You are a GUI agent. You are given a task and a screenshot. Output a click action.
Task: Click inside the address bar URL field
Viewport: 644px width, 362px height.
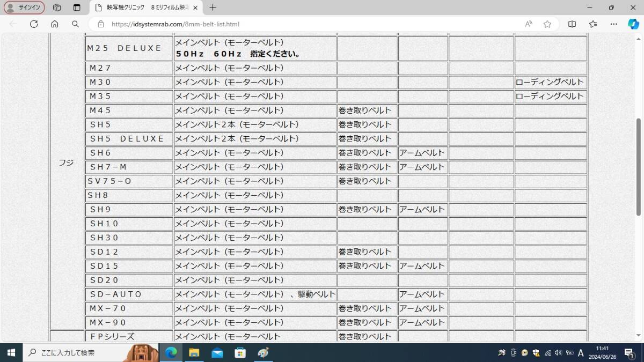coord(215,24)
